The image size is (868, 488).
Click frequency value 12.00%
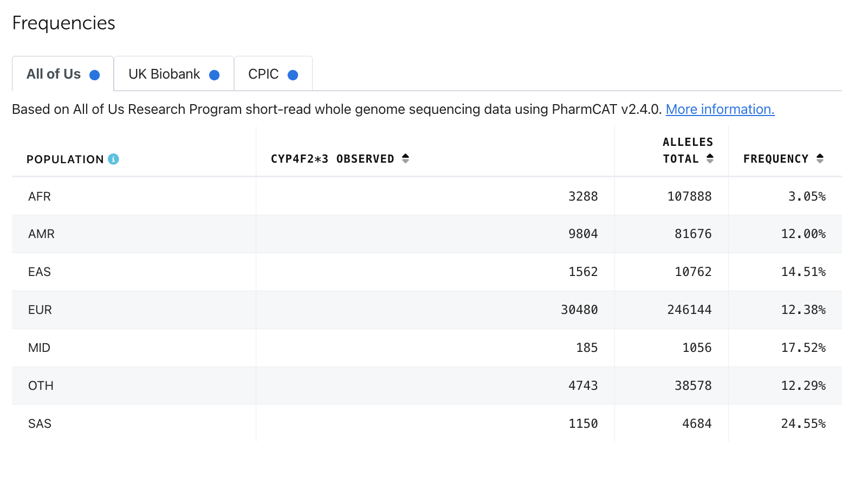[804, 234]
